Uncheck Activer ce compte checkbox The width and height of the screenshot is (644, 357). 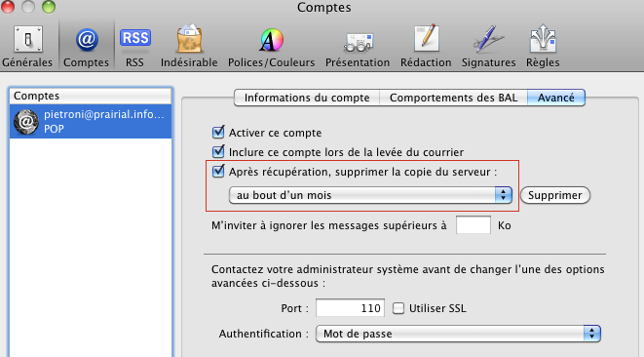(x=218, y=133)
